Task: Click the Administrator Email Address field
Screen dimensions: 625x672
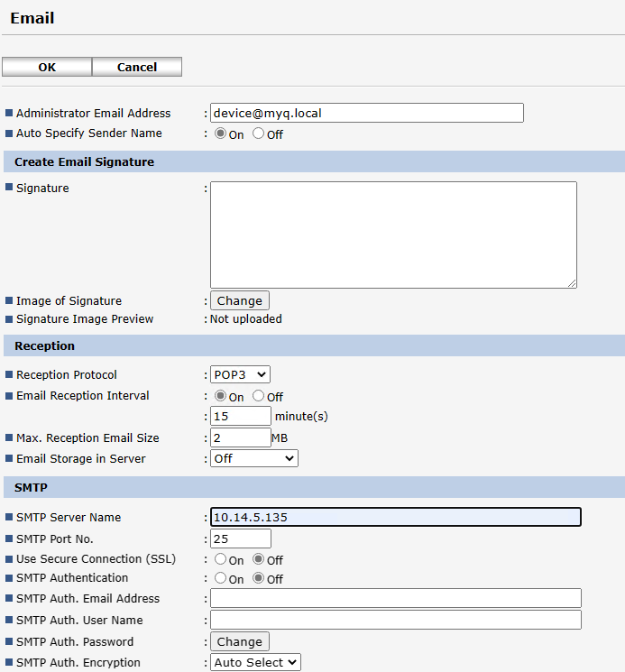Action: 366,113
